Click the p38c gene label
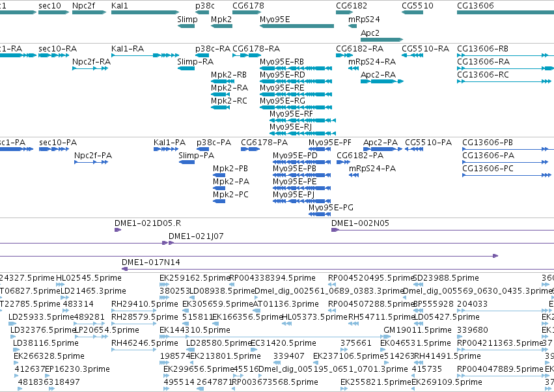554x392 pixels. (x=205, y=6)
